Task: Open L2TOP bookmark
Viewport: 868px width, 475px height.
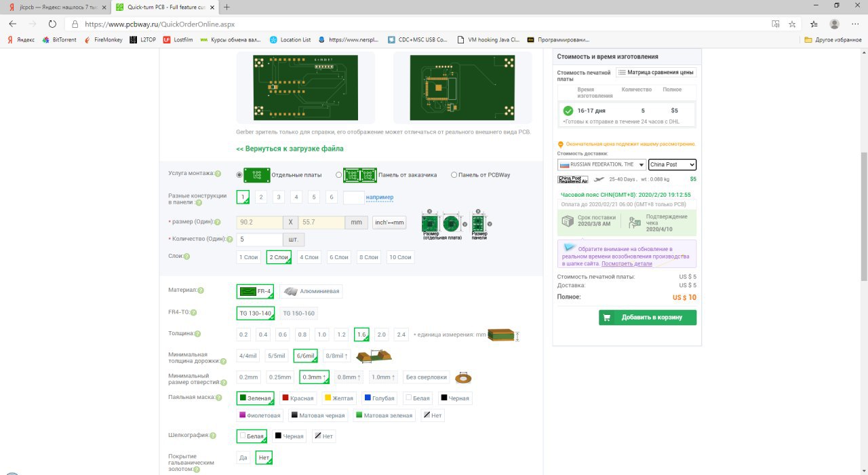Action: 143,39
